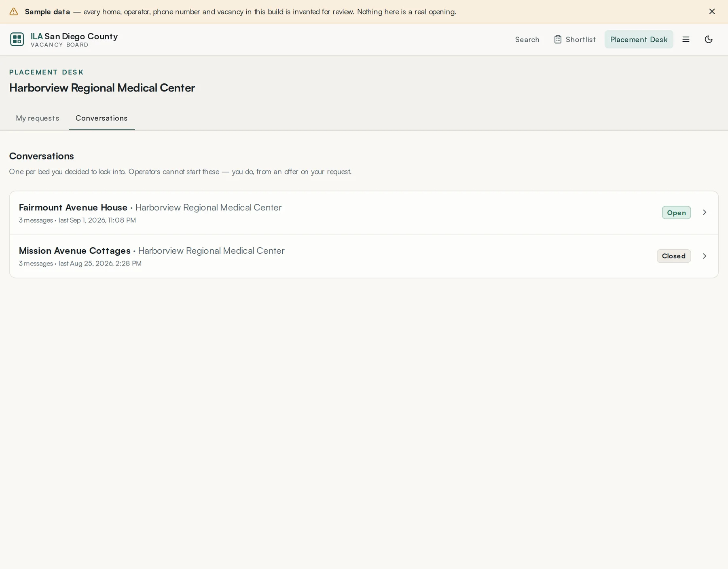This screenshot has height=569, width=728.
Task: Open the hamburger menu icon
Action: 686,39
